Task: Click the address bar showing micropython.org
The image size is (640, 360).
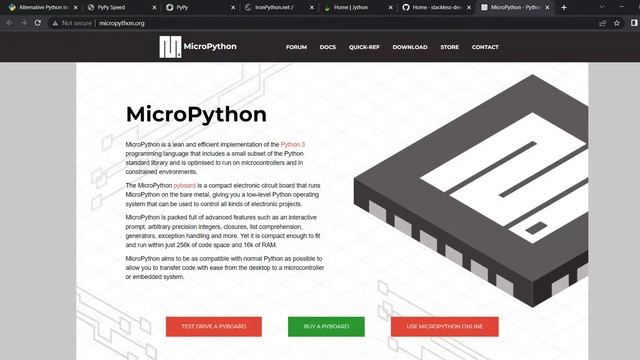Action: point(327,23)
